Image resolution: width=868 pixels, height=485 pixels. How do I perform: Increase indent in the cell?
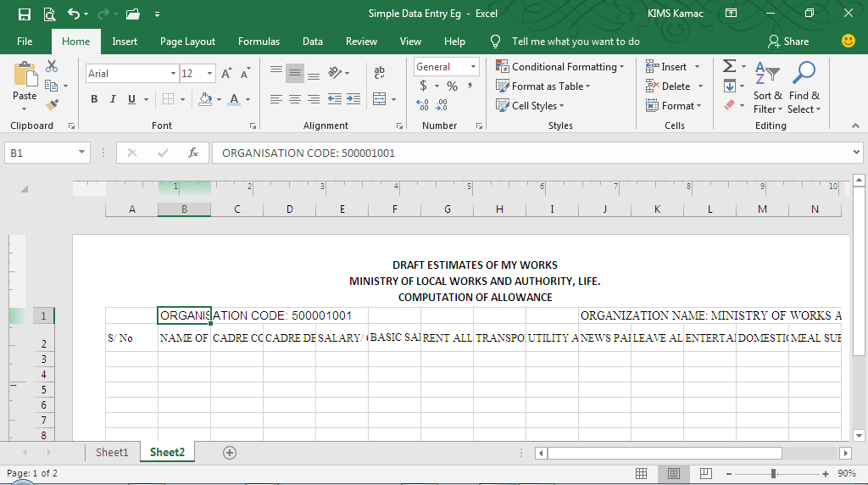click(x=353, y=99)
